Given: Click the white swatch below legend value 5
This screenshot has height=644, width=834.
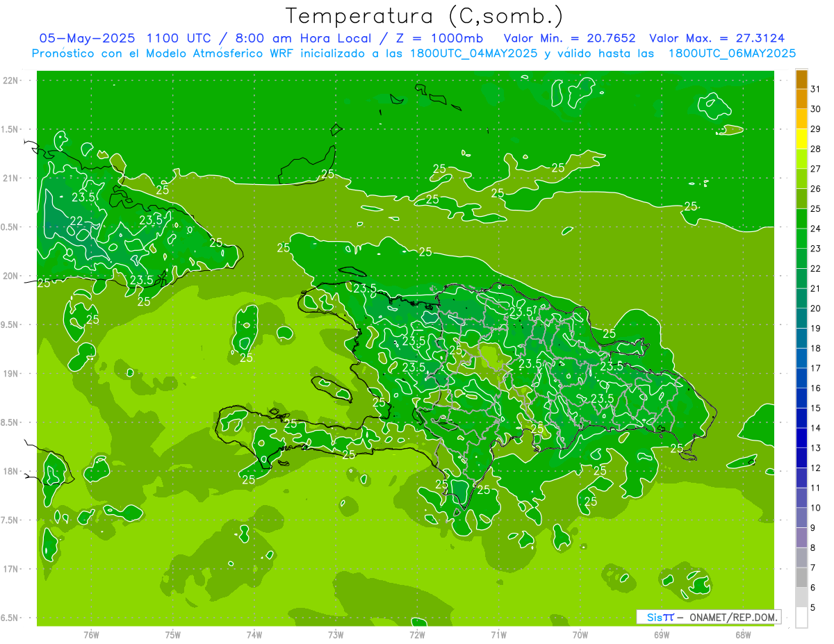Looking at the screenshot, I should coord(801,617).
